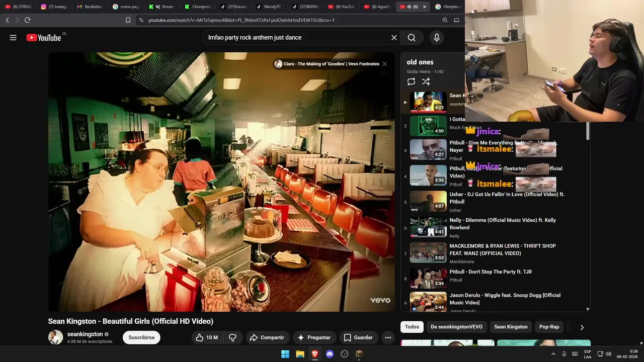Play Pitbull Give Me Everything from playlist
Screen dimensions: 644x362
pos(428,150)
